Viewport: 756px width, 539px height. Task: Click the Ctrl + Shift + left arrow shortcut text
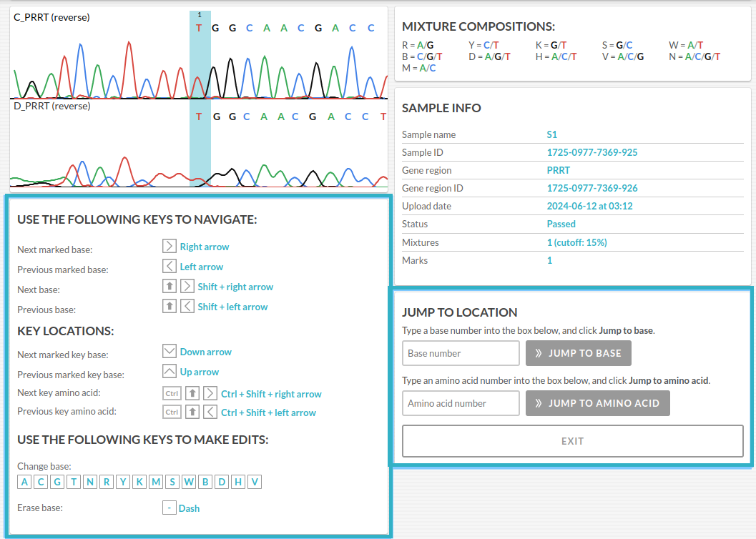pyautogui.click(x=268, y=412)
